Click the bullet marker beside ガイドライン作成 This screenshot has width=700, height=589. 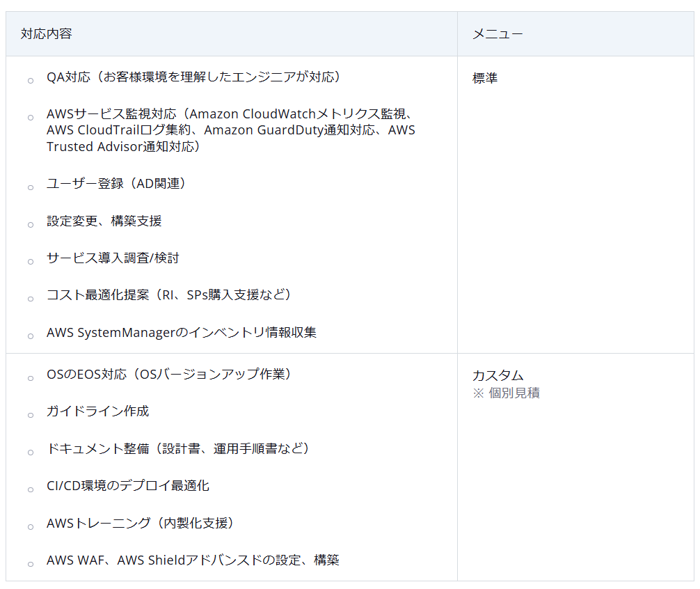point(31,415)
